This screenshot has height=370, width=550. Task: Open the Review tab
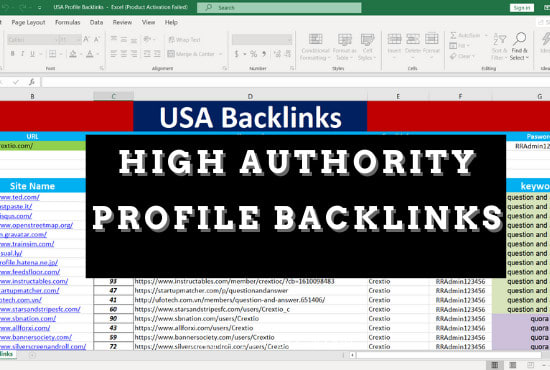122,22
